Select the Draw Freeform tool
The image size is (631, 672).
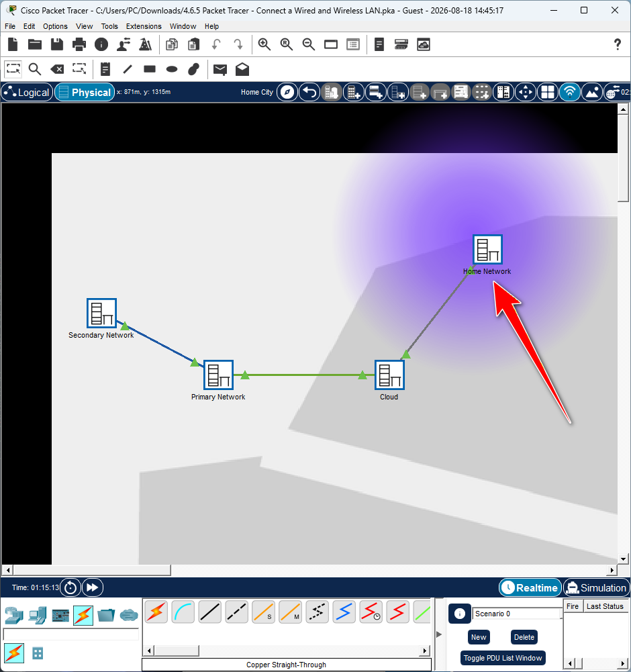coord(194,69)
